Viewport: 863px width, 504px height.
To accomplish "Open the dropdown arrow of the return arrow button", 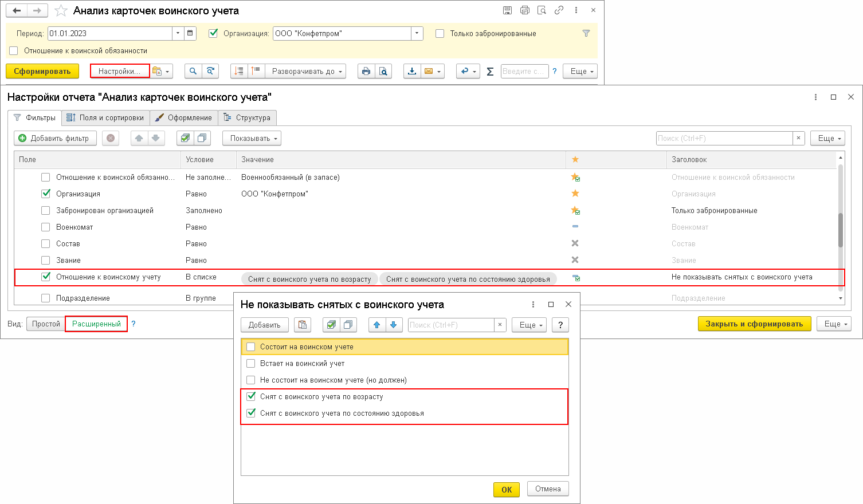I will point(474,71).
